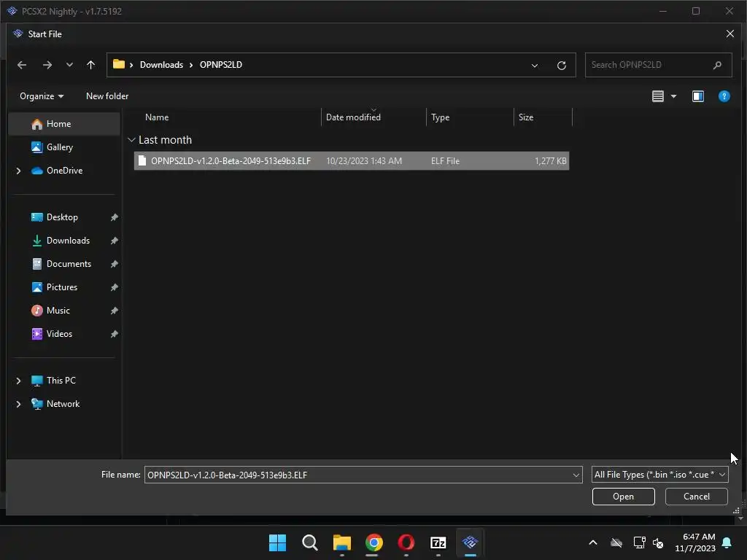Toggle the preview pane
The width and height of the screenshot is (747, 560).
(x=698, y=97)
